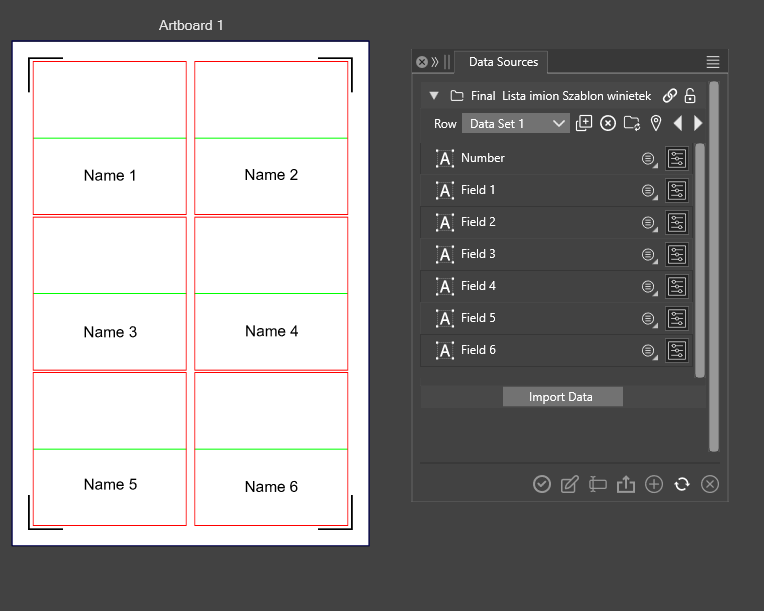Open the settings icon for Field 3
Screen dimensions: 764x611
[677, 254]
